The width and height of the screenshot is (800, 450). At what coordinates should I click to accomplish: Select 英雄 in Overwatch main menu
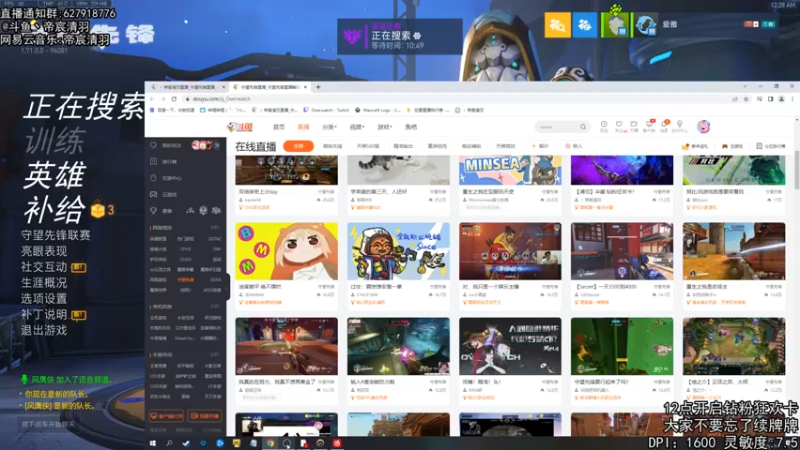click(55, 175)
